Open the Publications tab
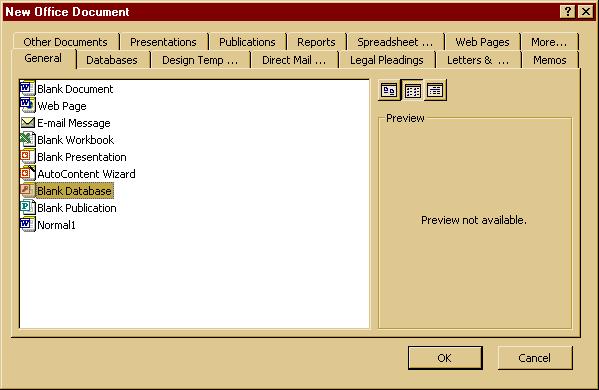Viewport: 599px width, 390px height. coord(247,42)
